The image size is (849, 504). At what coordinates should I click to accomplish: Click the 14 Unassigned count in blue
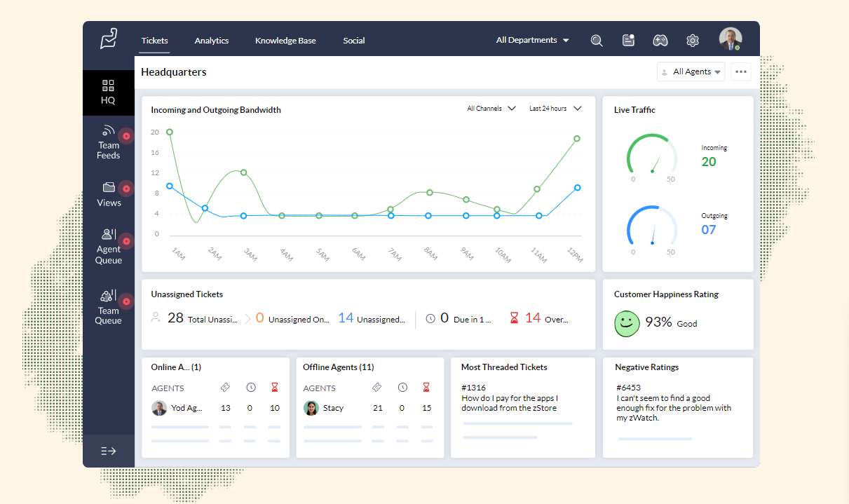coord(346,318)
